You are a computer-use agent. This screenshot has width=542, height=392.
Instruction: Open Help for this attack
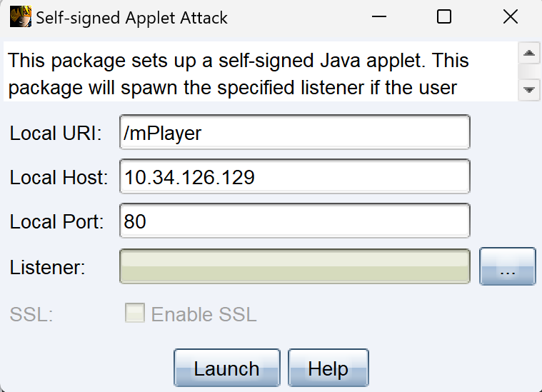coord(328,368)
